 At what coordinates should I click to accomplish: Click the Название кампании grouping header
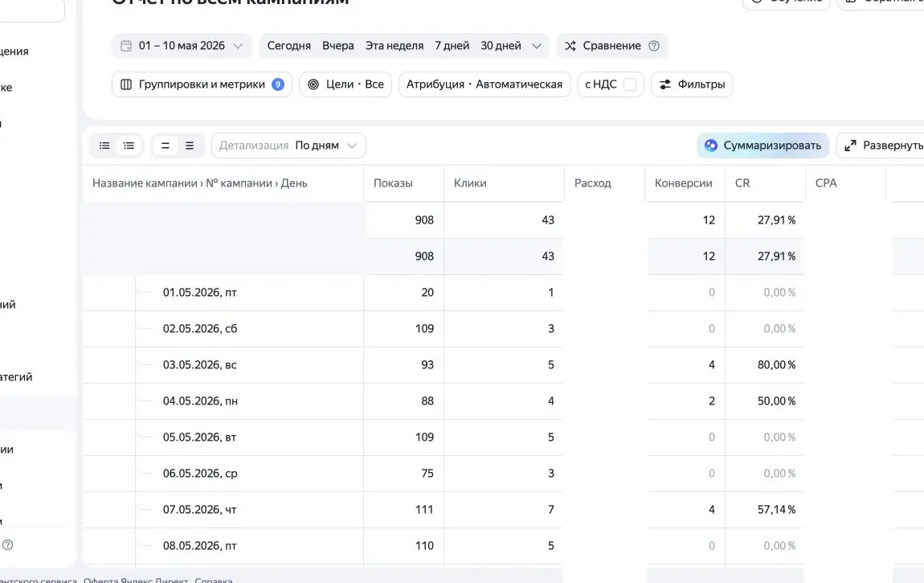145,183
